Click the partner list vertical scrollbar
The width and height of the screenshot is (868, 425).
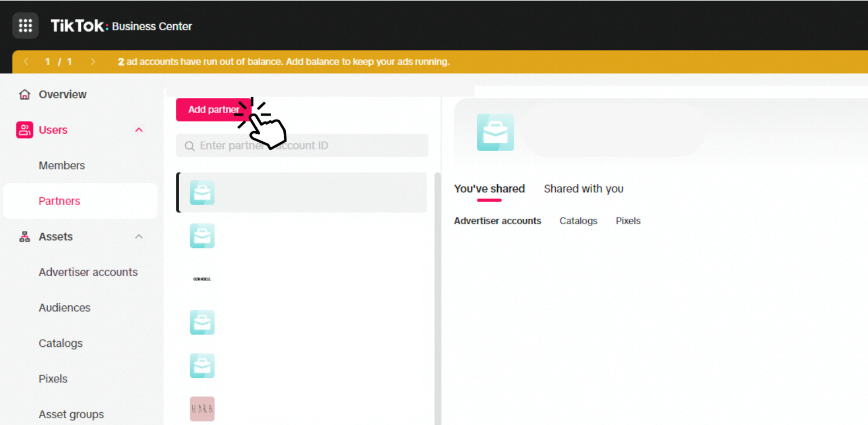coord(438,298)
